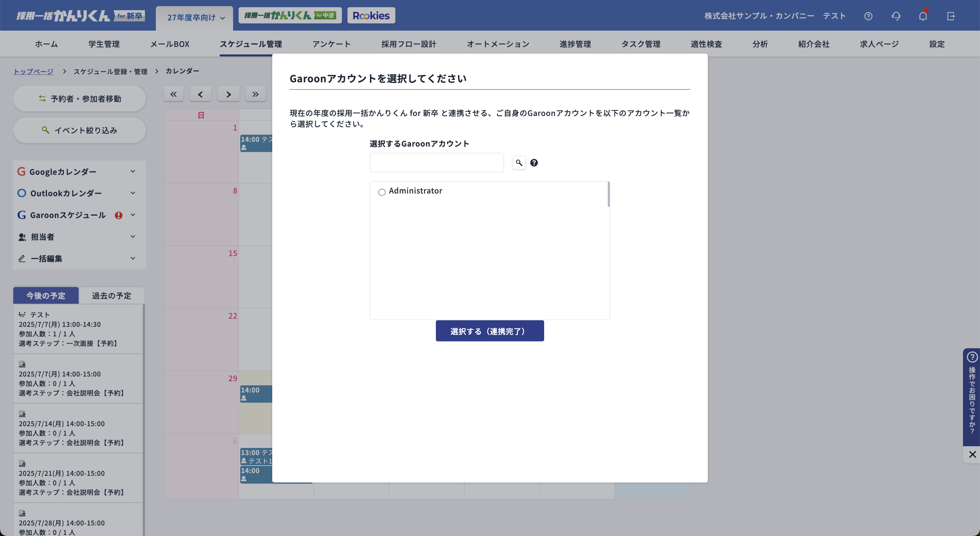Click the Google calendar G icon

[x=22, y=171]
